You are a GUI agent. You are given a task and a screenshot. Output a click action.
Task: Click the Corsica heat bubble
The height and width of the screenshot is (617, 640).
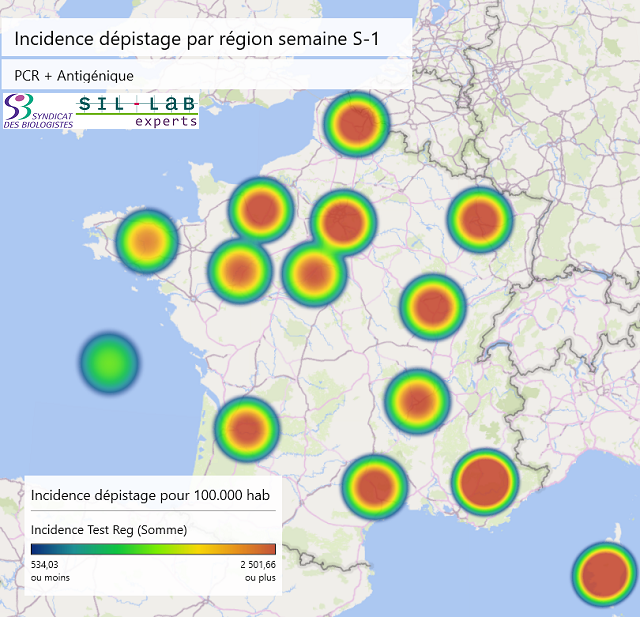click(605, 575)
